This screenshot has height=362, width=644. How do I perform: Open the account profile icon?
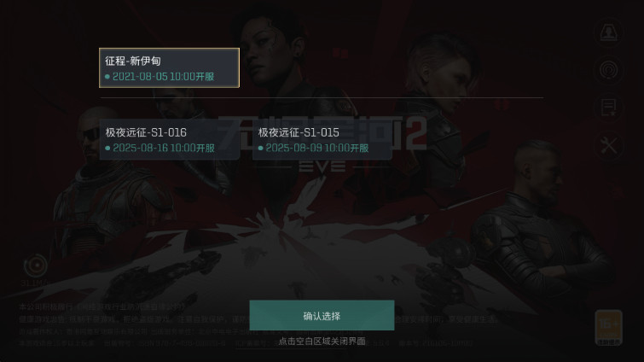click(609, 32)
